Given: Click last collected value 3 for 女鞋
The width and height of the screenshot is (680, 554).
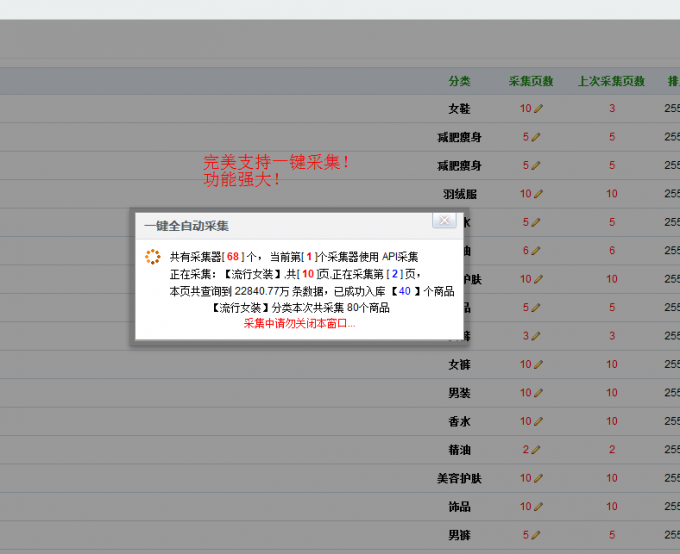Looking at the screenshot, I should click(x=612, y=108).
